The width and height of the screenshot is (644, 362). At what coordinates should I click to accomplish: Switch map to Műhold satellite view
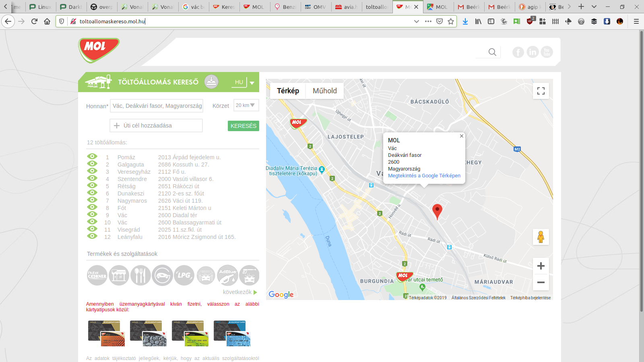325,91
